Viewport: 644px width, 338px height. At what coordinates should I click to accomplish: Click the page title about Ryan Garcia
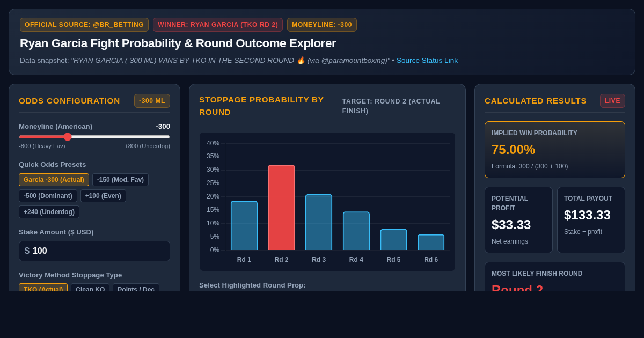coord(178,43)
